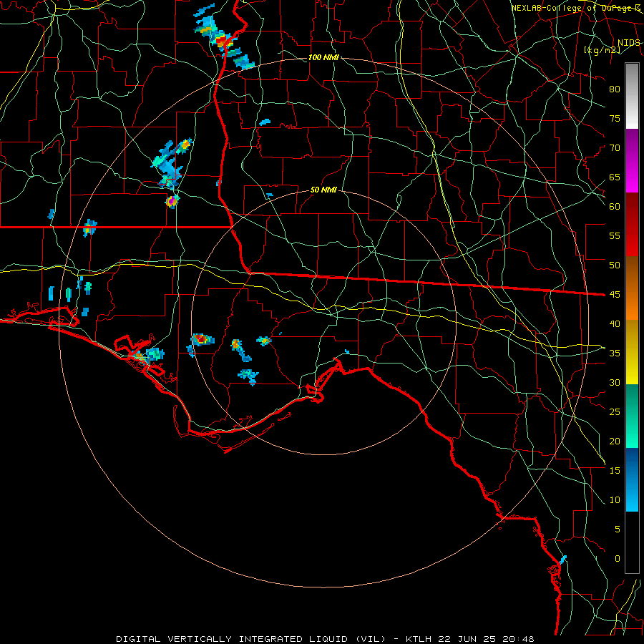This screenshot has height=644, width=644.
Task: Click the 50 NMI range ring label
Action: point(323,190)
